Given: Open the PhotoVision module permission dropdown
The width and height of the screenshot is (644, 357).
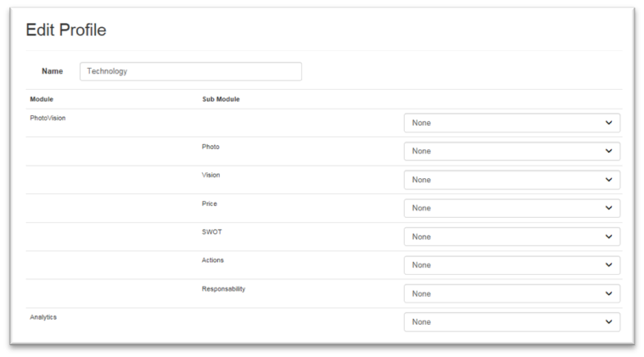Looking at the screenshot, I should click(512, 123).
